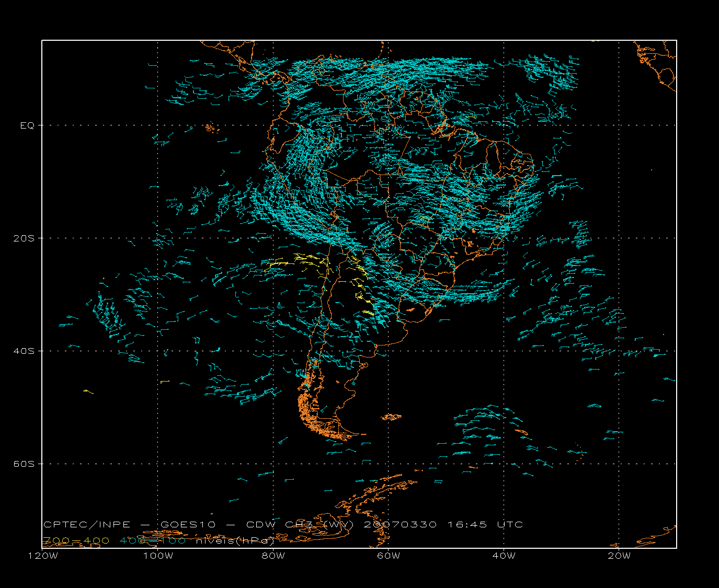Click the 'UTC' text in caption
Image resolution: width=719 pixels, height=588 pixels.
coord(510,524)
